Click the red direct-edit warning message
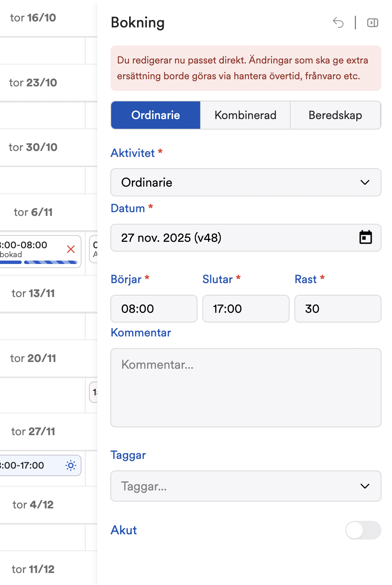Screen dimensions: 392x585 [246, 68]
